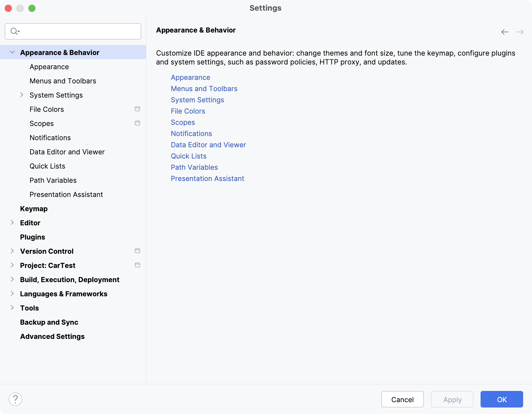Collapse the Appearance & Behavior section
Viewport: 532px width, 414px height.
(x=12, y=52)
